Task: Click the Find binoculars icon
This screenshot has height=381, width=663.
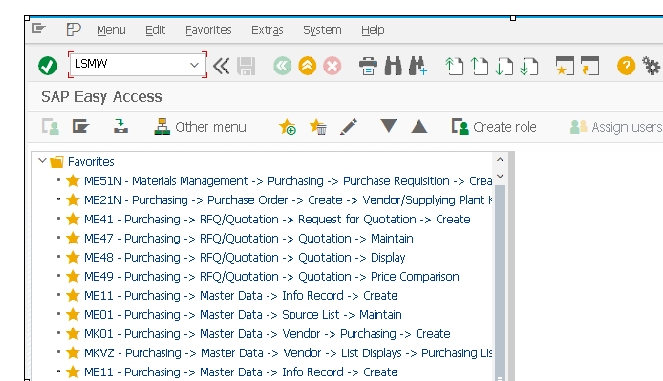Action: [x=393, y=66]
